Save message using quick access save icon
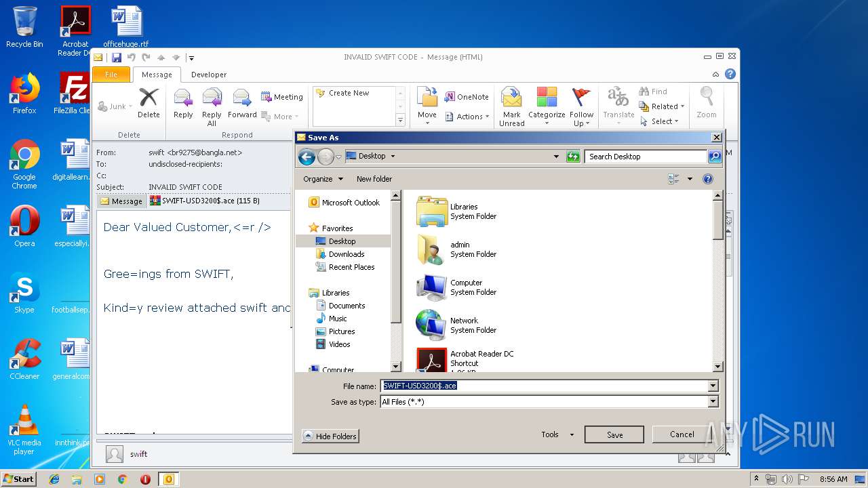This screenshot has height=488, width=868. (x=117, y=58)
